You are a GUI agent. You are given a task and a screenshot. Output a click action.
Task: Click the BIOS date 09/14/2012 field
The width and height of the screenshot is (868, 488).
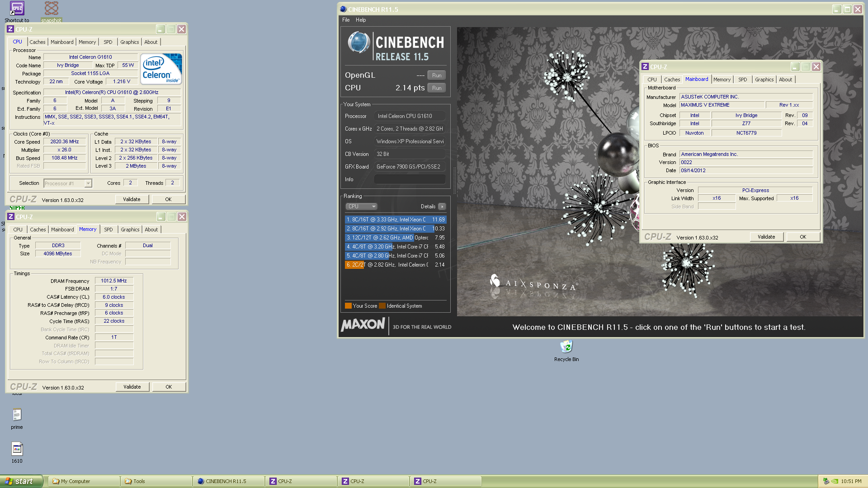click(746, 170)
